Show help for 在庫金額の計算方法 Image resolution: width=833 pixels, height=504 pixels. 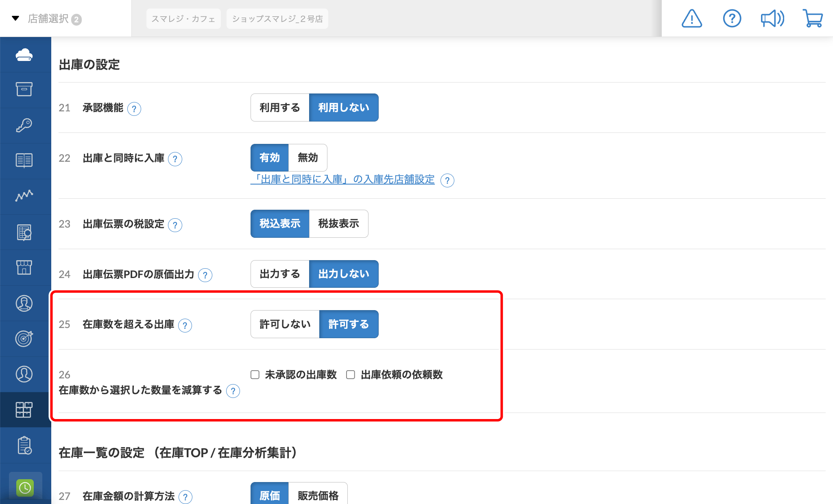pyautogui.click(x=185, y=497)
